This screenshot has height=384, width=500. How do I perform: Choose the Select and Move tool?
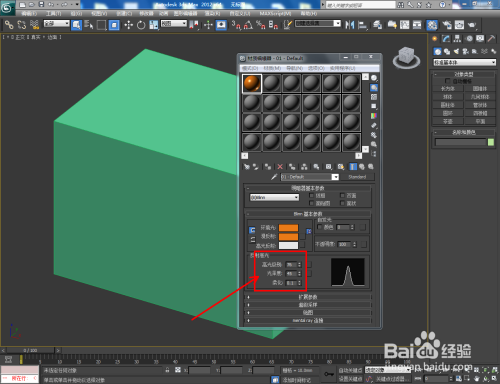(x=128, y=25)
